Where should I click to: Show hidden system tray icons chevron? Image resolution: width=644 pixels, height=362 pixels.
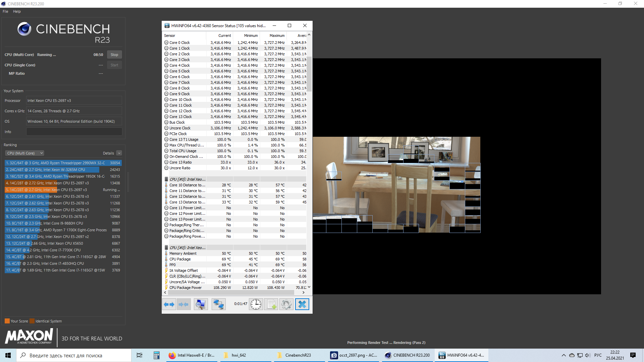[x=563, y=355]
